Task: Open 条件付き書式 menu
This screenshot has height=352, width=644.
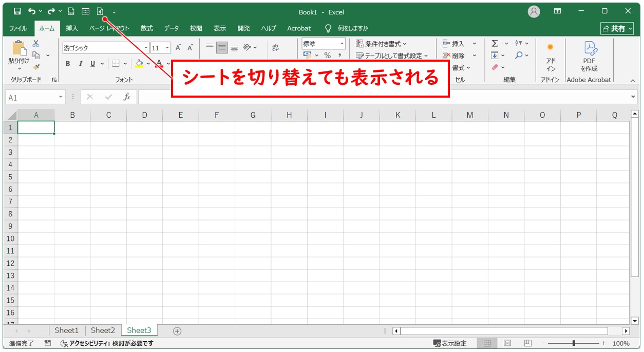Action: click(381, 44)
